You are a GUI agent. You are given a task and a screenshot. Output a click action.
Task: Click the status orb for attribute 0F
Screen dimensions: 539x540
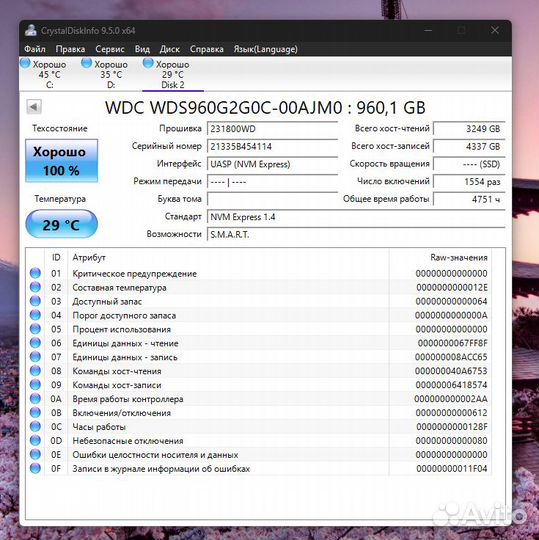tap(35, 468)
